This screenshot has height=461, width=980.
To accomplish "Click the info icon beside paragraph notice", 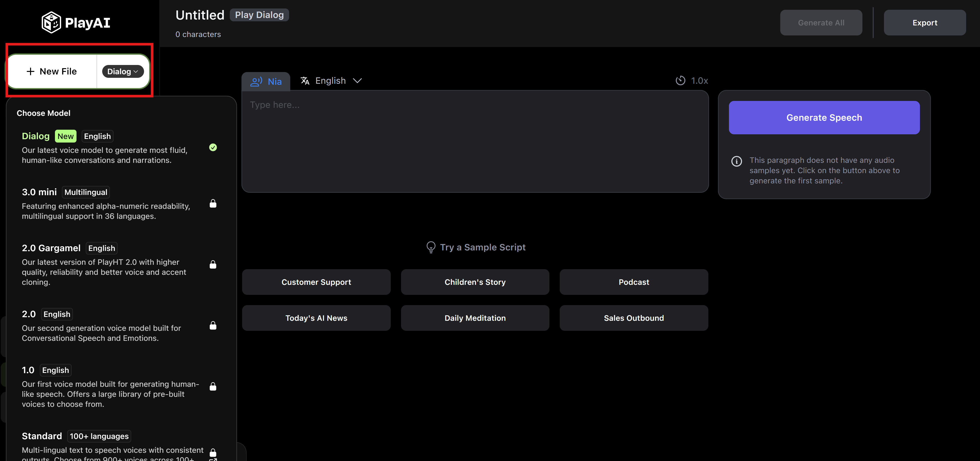I will point(736,161).
